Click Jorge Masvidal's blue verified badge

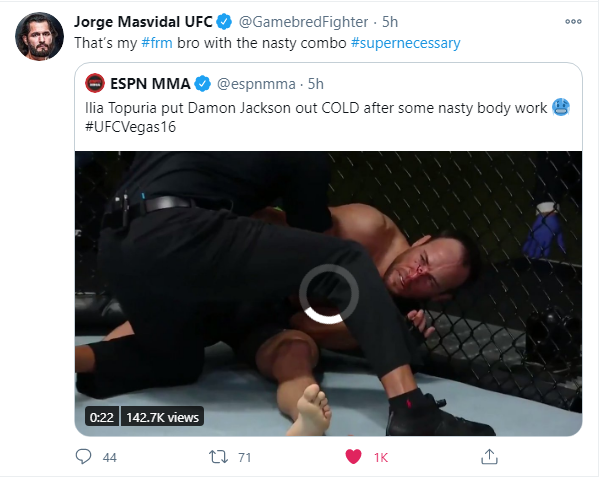point(224,22)
